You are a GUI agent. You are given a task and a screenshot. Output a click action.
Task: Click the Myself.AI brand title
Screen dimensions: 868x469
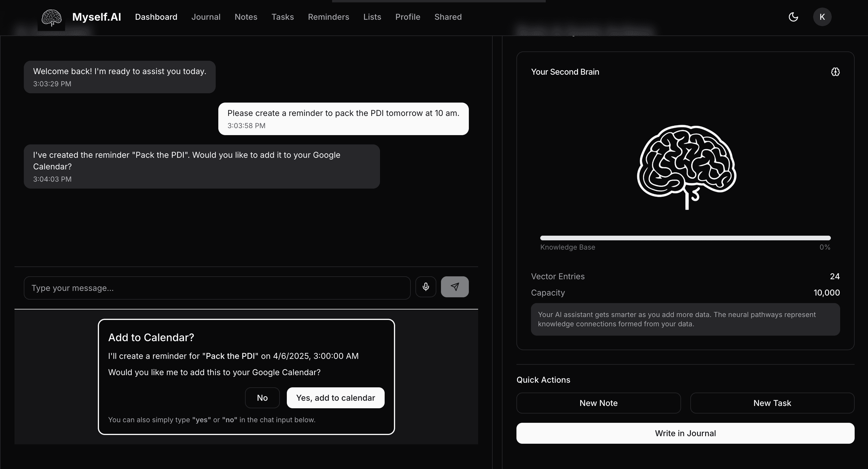pos(97,17)
